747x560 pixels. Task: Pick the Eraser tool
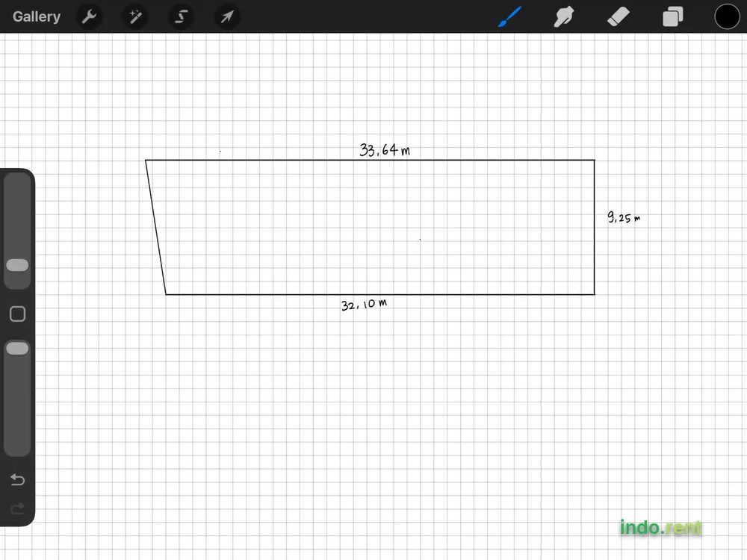[619, 16]
